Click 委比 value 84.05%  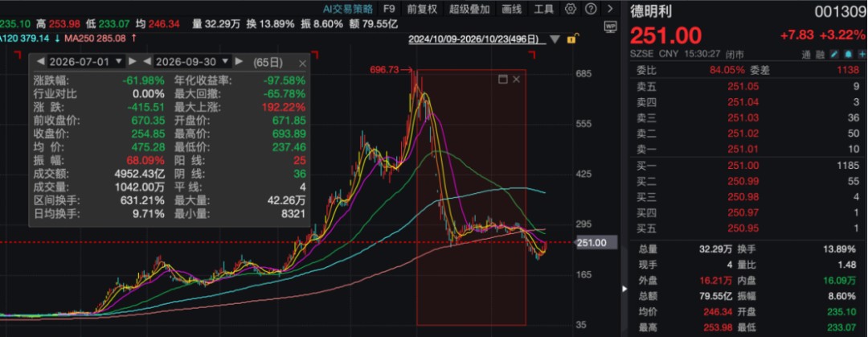click(x=728, y=70)
